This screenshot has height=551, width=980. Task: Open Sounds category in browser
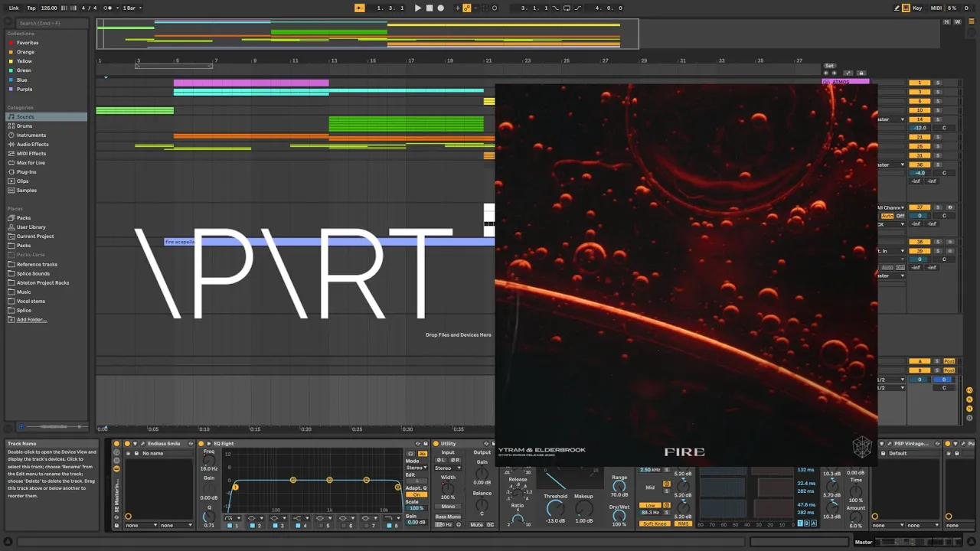[x=25, y=116]
